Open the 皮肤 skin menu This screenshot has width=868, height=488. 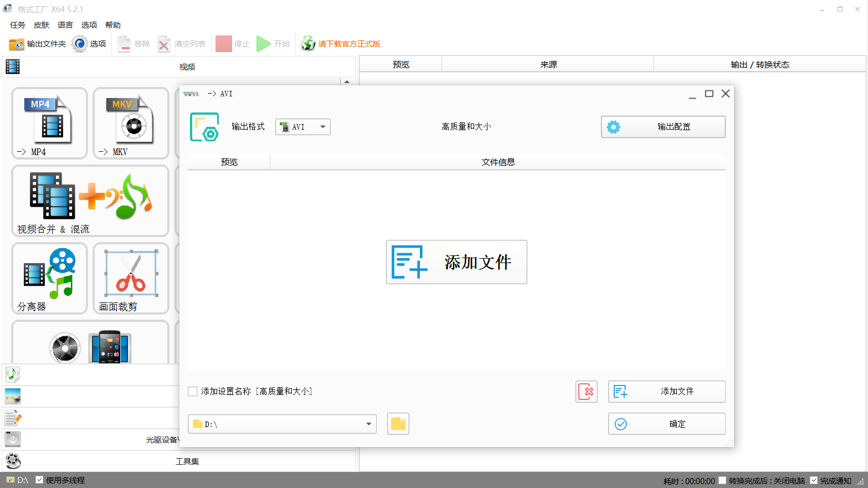(x=42, y=25)
